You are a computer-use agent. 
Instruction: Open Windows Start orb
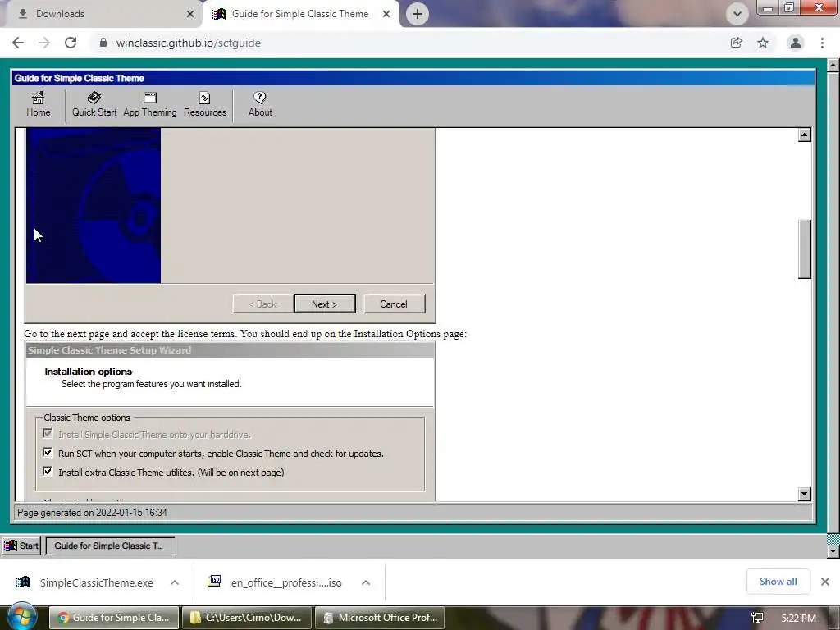click(21, 618)
